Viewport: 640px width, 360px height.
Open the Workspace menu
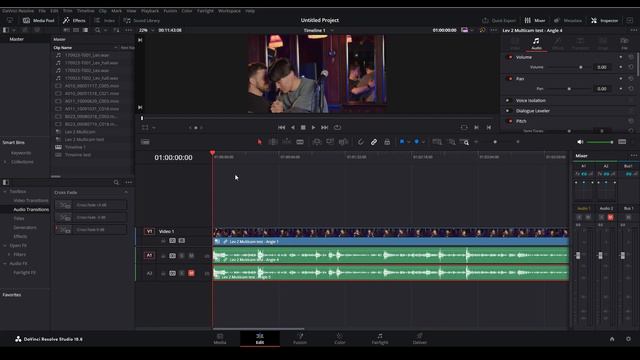229,11
